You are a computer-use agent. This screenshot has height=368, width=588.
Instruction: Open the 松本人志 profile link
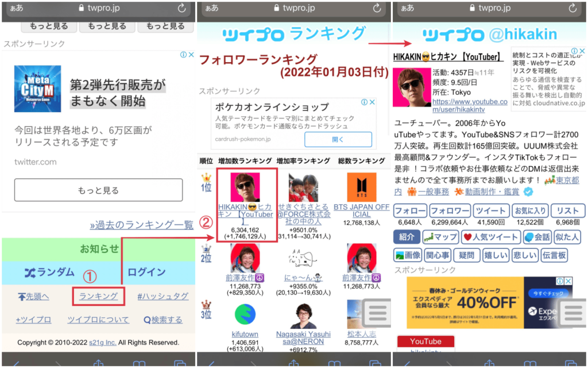[362, 334]
